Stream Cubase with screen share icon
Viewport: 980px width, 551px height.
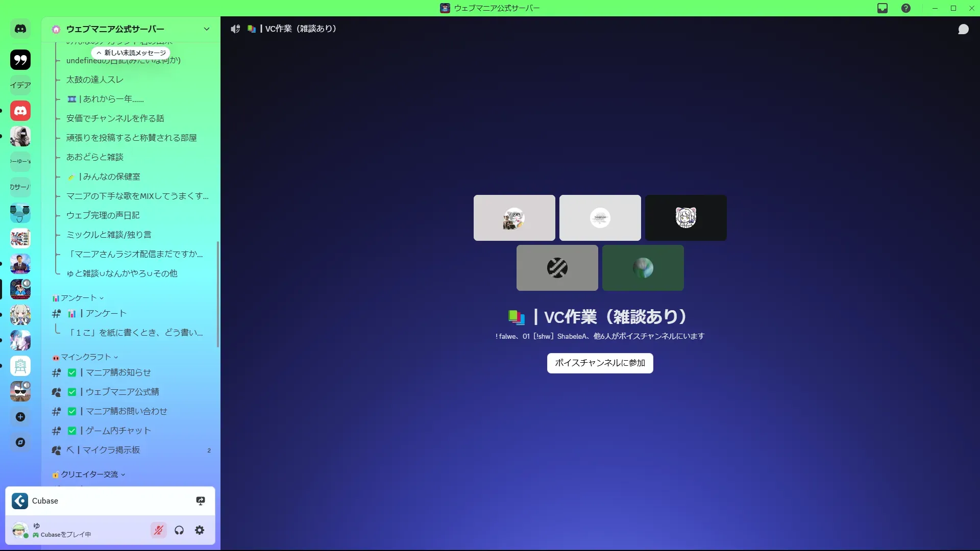coord(201,501)
